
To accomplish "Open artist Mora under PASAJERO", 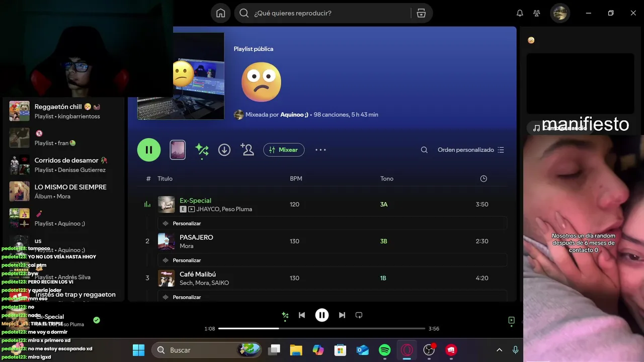I will pyautogui.click(x=187, y=246).
